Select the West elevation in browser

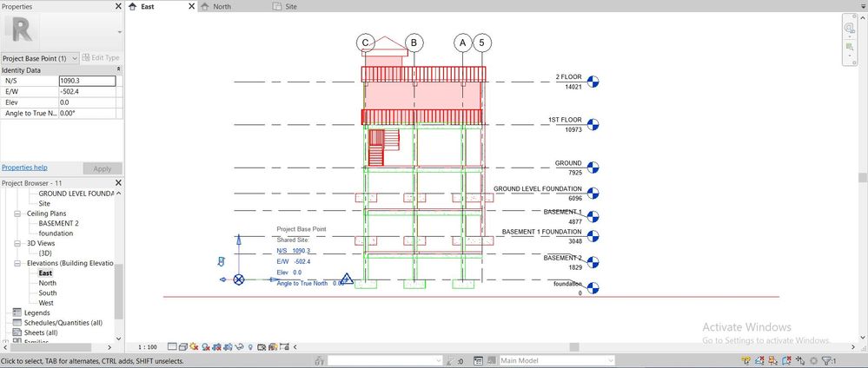tap(46, 303)
